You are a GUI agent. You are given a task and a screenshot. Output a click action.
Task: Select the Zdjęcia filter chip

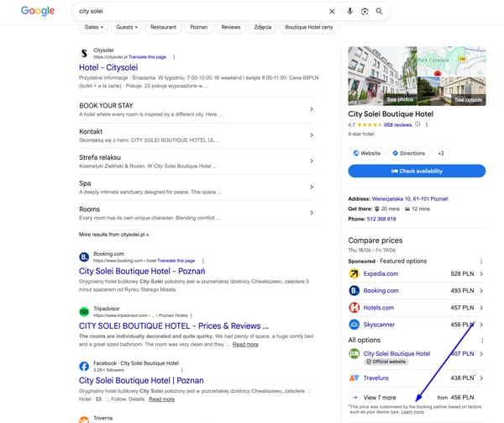(x=263, y=28)
